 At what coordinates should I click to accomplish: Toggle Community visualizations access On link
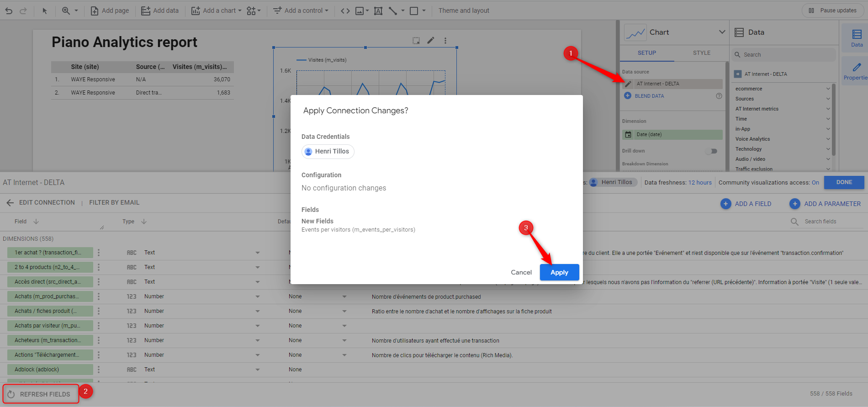click(815, 183)
